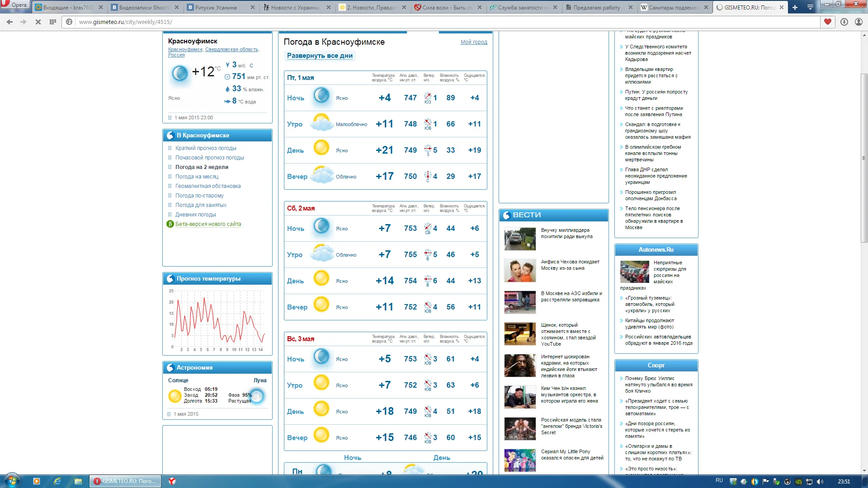868x488 pixels.
Task: Open 'Почасовой прогноз погоды' link
Action: (209, 158)
